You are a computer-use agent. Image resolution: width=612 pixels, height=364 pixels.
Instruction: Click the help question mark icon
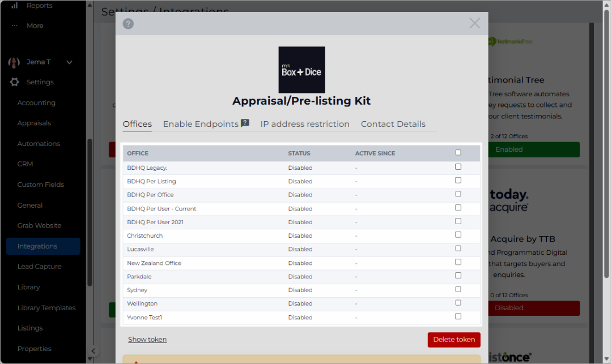128,24
